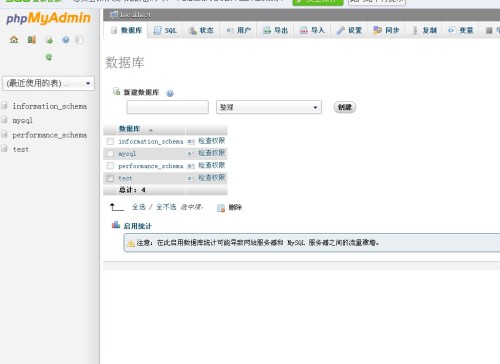Click test database icon in sidebar

click(x=4, y=149)
